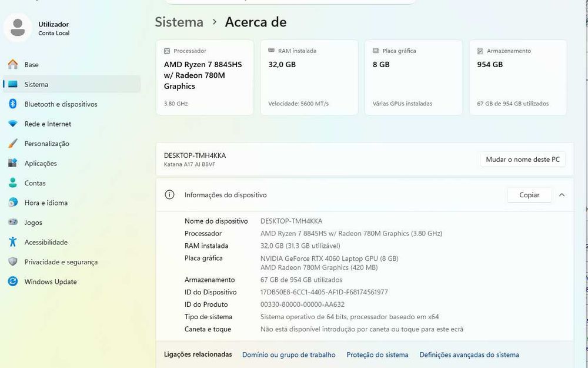This screenshot has height=368, width=588.
Task: Click the Armazenamento disk icon in card
Action: point(480,51)
